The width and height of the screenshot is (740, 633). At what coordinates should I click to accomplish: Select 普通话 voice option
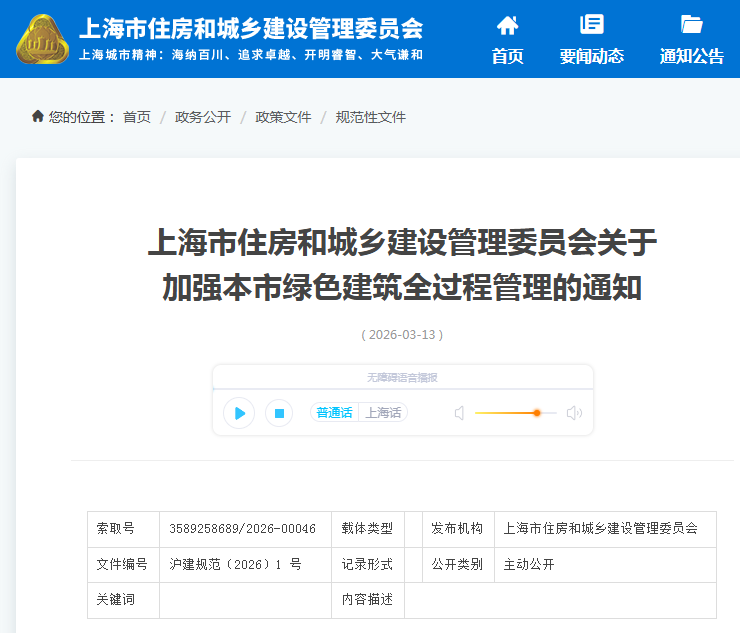coord(334,413)
